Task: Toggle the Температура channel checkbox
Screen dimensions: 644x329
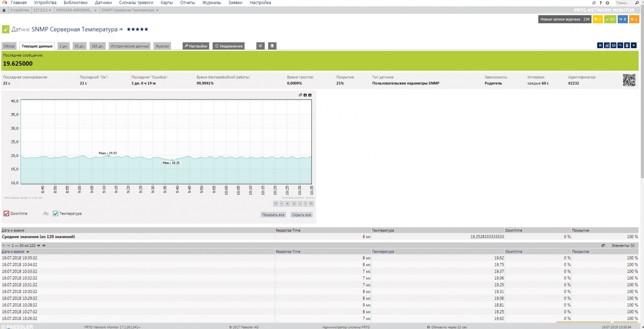Action: point(56,213)
